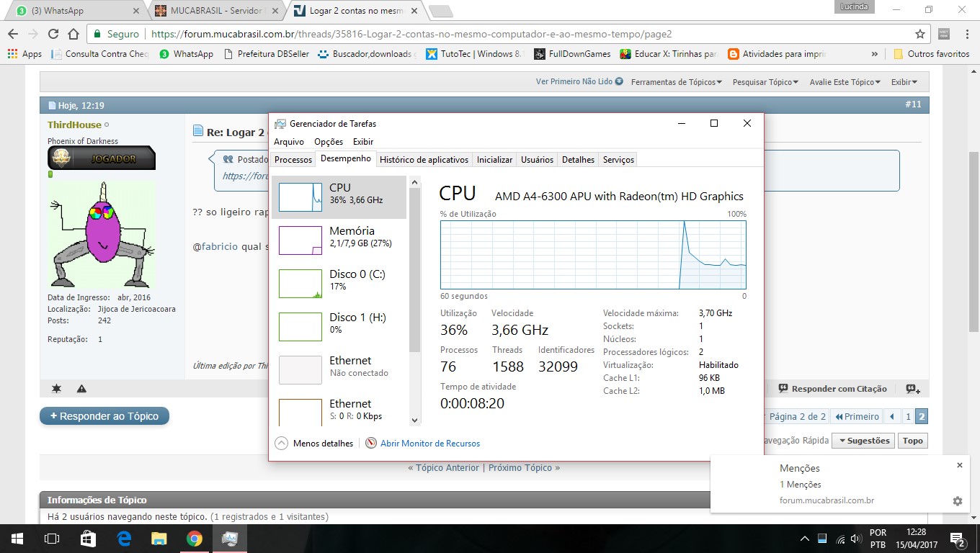This screenshot has height=553, width=980.
Task: Expand the Sugestões dropdown
Action: point(863,441)
